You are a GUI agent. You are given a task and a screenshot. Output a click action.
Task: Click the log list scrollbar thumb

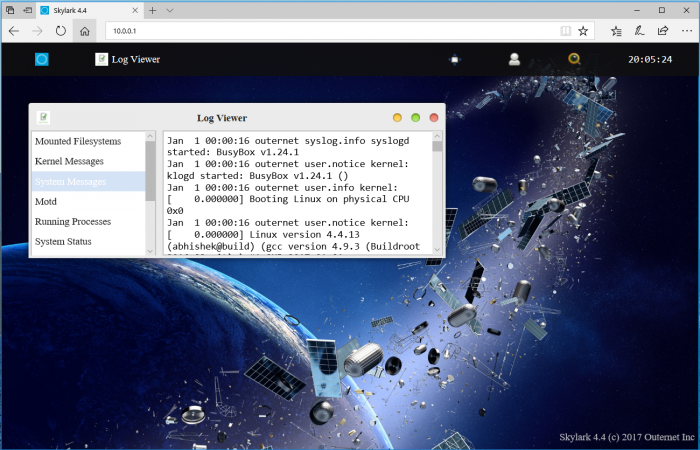click(x=150, y=171)
